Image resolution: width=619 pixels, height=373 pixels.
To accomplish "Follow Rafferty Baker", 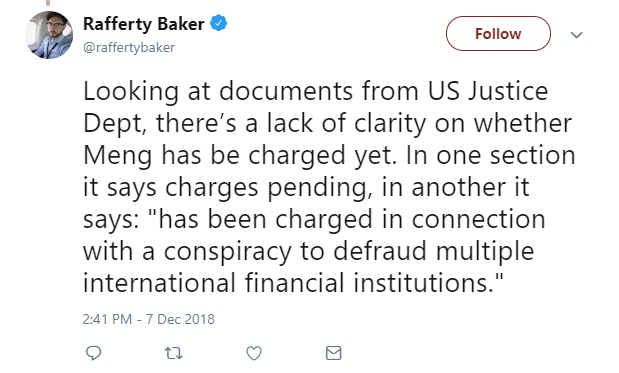I will (498, 34).
